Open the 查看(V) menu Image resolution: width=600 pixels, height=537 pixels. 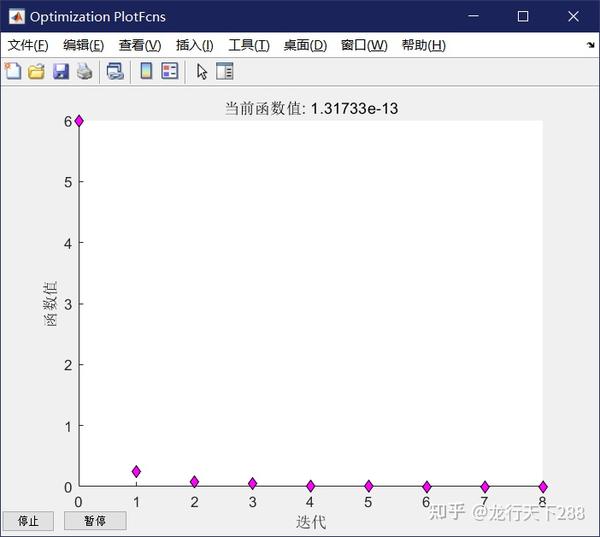pyautogui.click(x=140, y=45)
